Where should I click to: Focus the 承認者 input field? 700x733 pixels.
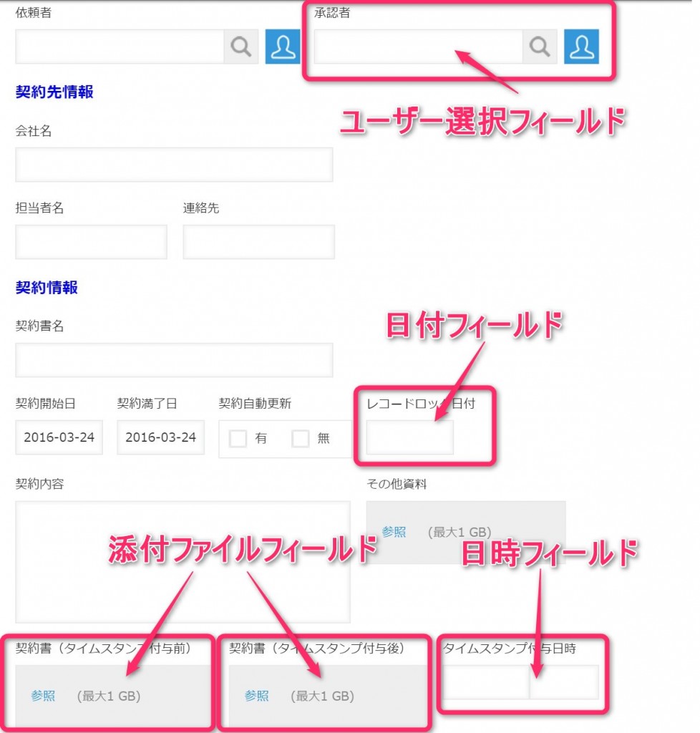[x=418, y=47]
